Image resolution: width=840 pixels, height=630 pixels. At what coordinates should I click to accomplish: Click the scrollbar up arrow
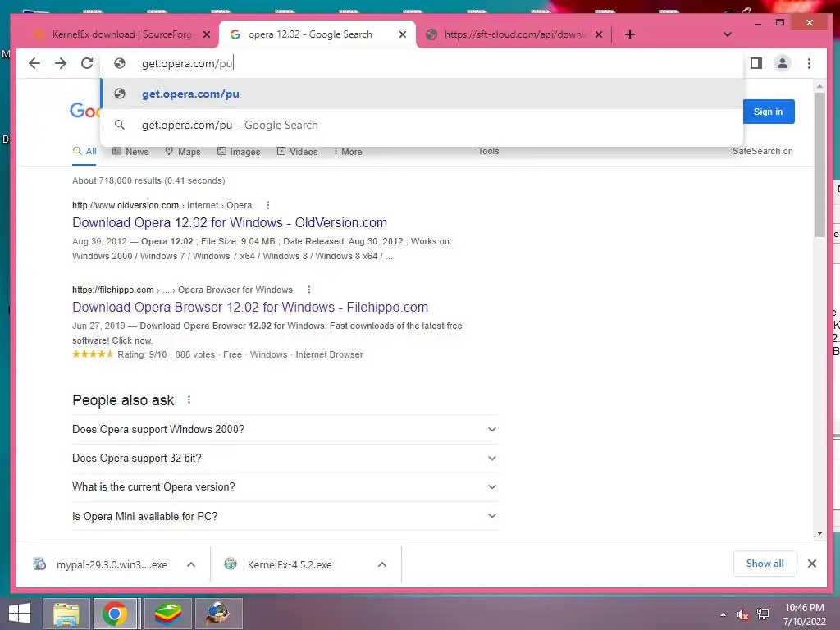[819, 85]
